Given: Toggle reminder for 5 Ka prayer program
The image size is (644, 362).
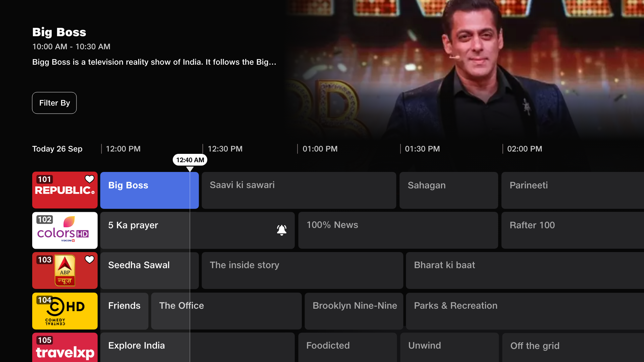Looking at the screenshot, I should pos(281,230).
